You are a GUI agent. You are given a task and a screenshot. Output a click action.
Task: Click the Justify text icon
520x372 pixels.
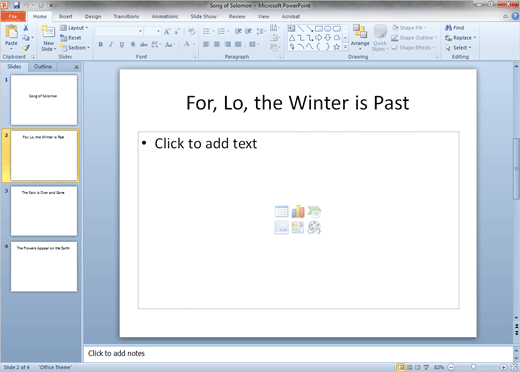pyautogui.click(x=238, y=44)
